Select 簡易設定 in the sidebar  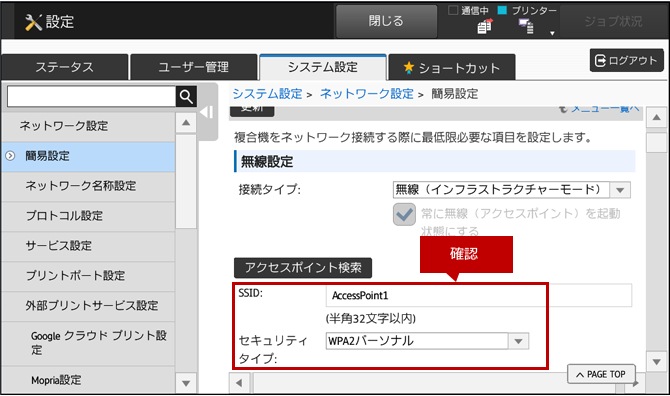pos(88,156)
